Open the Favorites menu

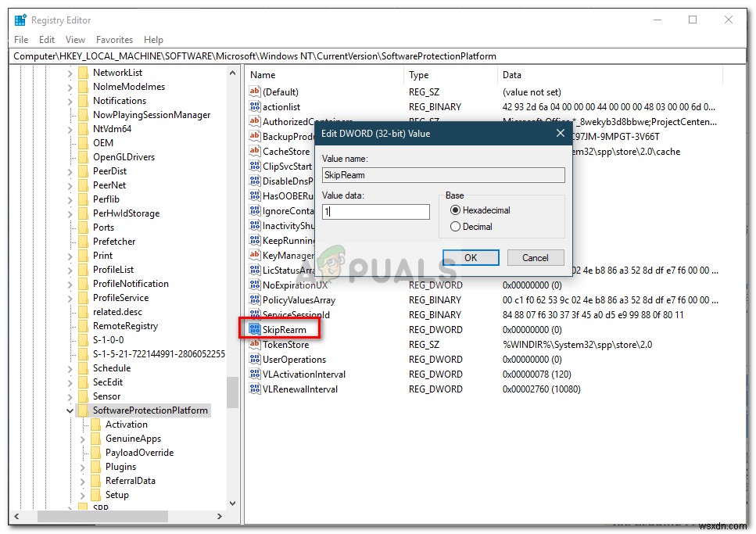[114, 39]
